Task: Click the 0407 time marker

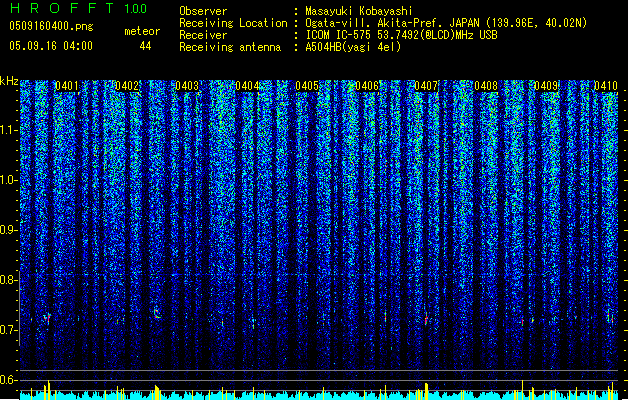Action: pyautogui.click(x=426, y=86)
